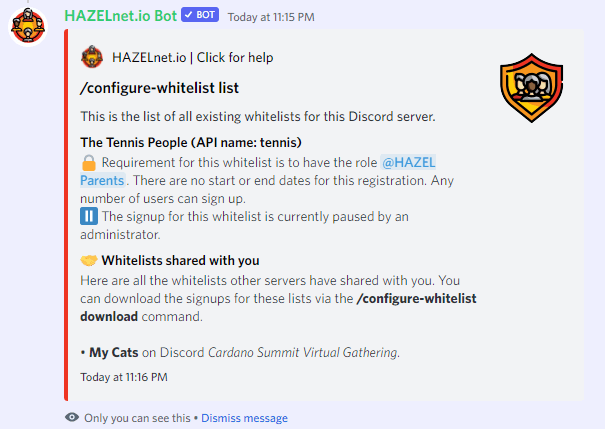This screenshot has height=435, width=605.
Task: Click the blue pause emoji icon
Action: click(x=89, y=216)
